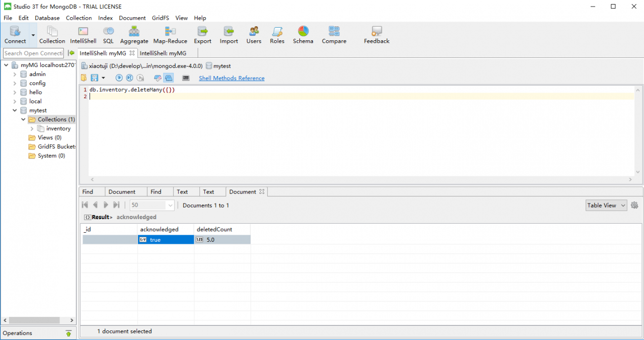Launch the Compare tool

(x=334, y=35)
